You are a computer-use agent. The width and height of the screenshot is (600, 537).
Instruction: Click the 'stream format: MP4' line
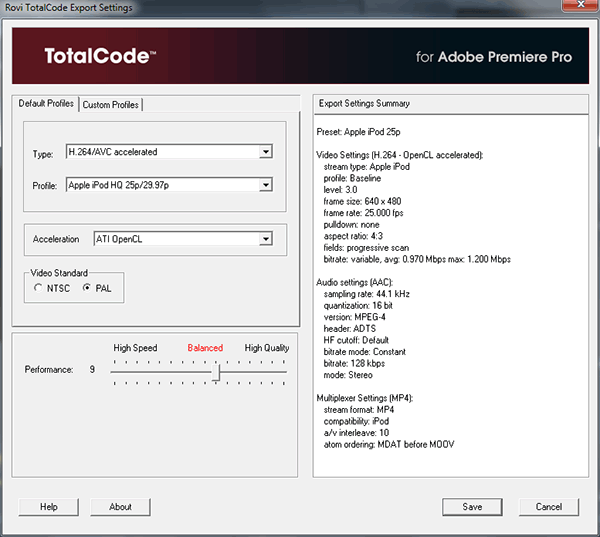coord(359,410)
